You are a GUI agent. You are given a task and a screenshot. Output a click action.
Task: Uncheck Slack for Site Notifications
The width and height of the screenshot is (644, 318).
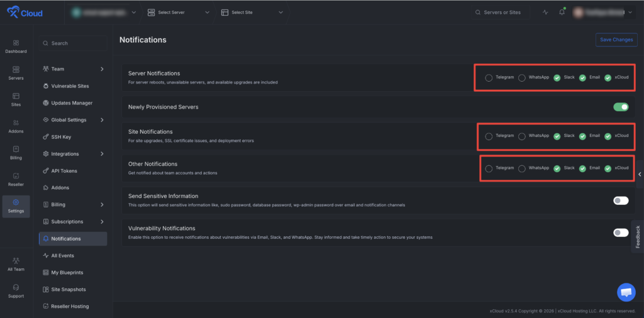click(557, 136)
